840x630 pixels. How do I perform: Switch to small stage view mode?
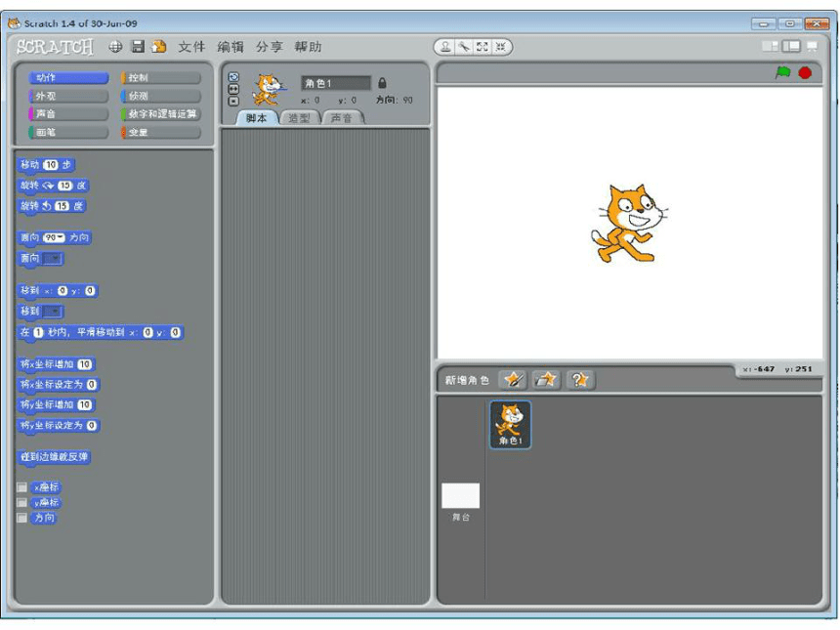771,47
